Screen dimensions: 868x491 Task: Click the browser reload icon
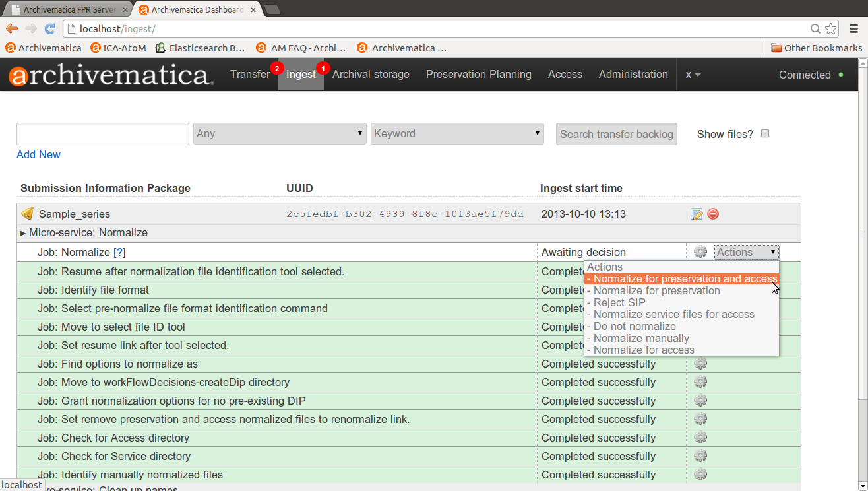49,29
